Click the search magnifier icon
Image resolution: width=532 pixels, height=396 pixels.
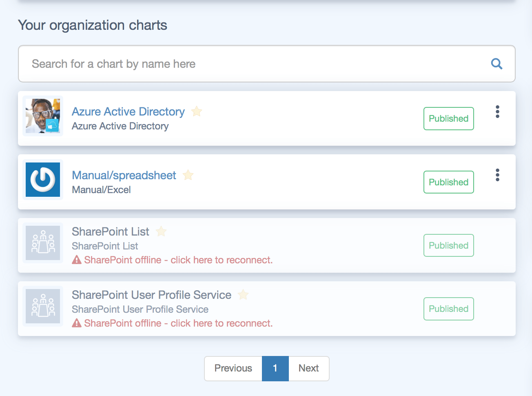tap(497, 64)
